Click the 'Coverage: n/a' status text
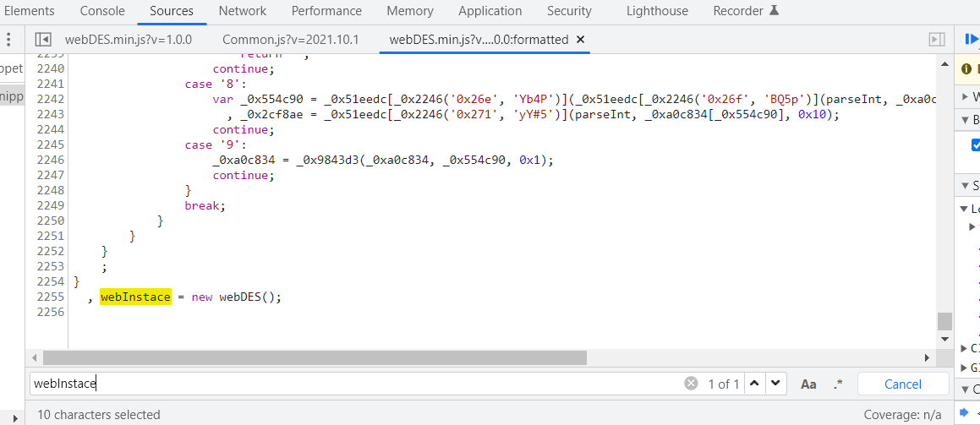The image size is (980, 425). tap(902, 414)
